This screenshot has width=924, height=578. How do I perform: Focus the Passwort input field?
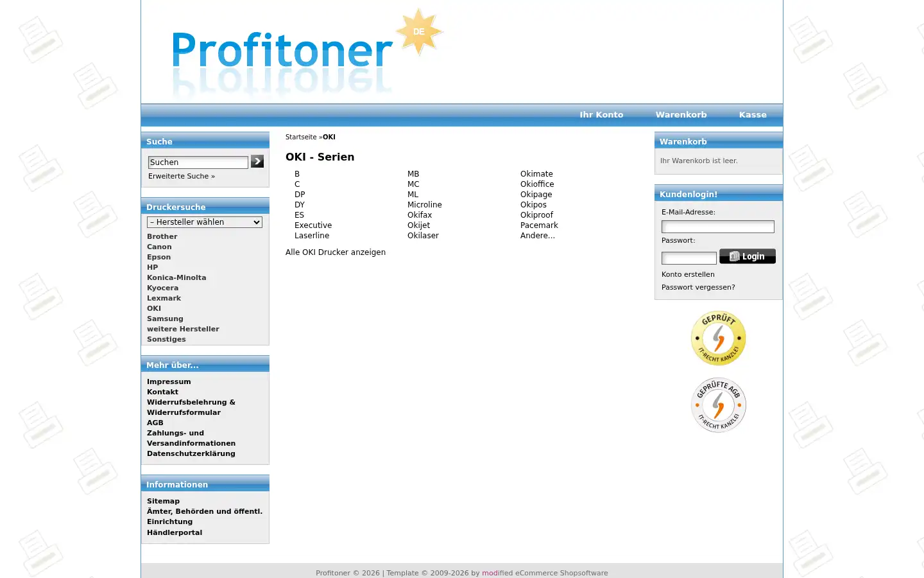pyautogui.click(x=689, y=258)
